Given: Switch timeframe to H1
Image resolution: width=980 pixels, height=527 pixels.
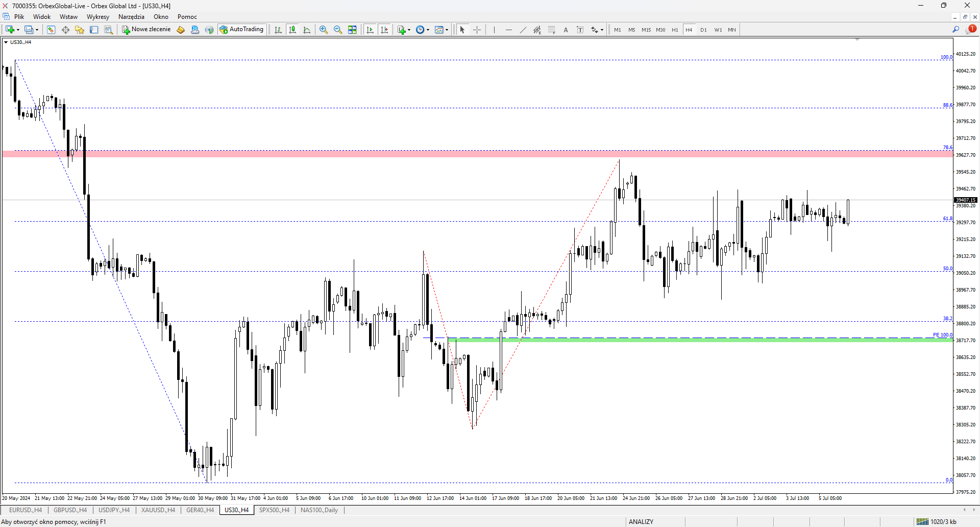Looking at the screenshot, I should pyautogui.click(x=675, y=30).
